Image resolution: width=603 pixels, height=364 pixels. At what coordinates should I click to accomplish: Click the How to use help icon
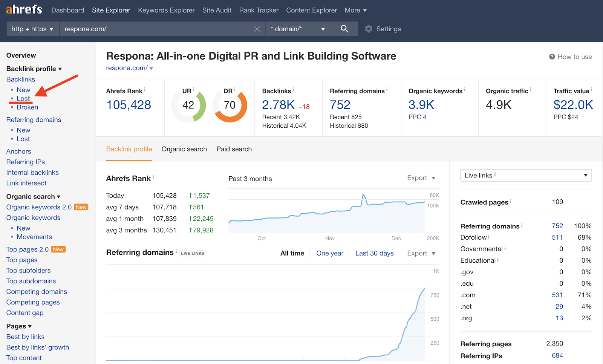click(x=552, y=57)
